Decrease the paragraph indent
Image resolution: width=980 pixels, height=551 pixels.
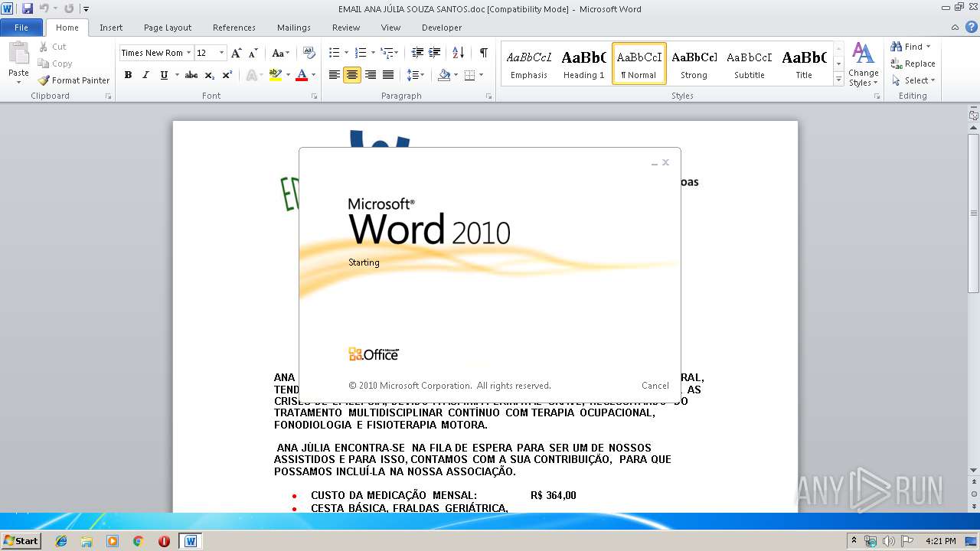pyautogui.click(x=417, y=53)
